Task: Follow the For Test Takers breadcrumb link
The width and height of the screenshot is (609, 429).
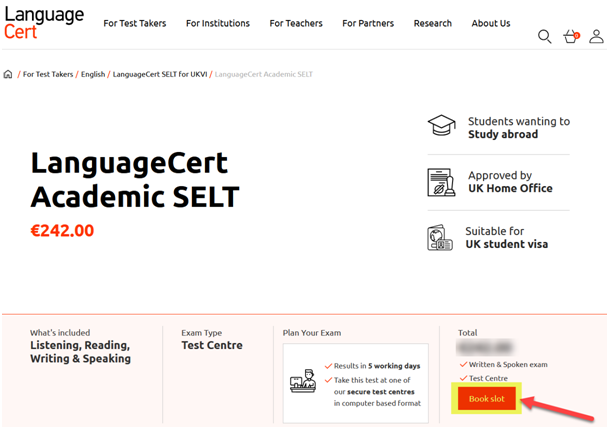Action: (x=48, y=74)
